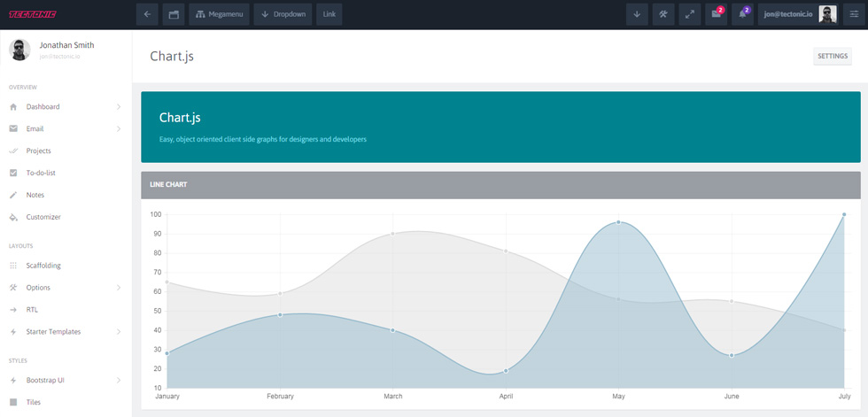Viewport: 868px width, 417px height.
Task: Open the jon@tectonic.io account menu
Action: (798, 14)
